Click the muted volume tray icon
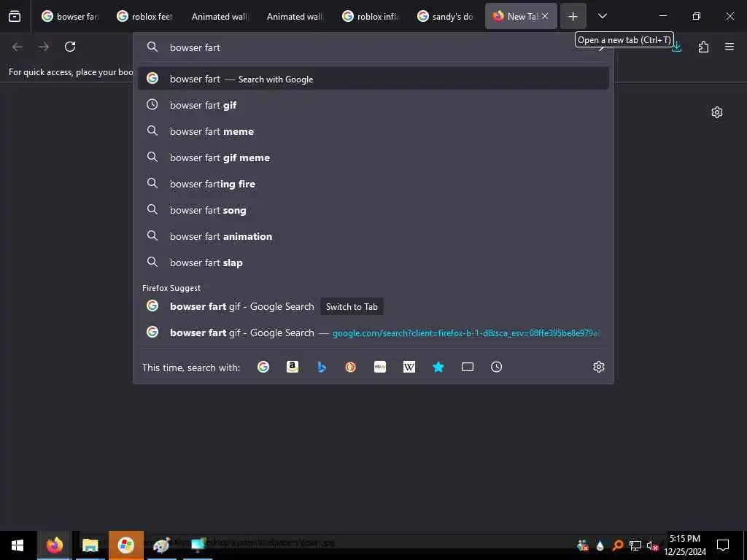The image size is (747, 560). [x=652, y=545]
